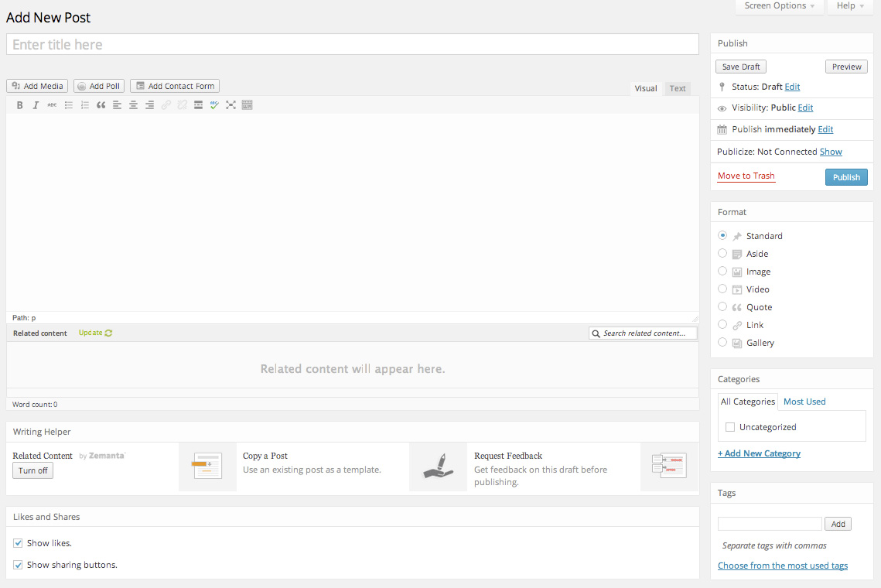The image size is (881, 588).
Task: Uncheck the Show likes checkbox
Action: coord(18,544)
